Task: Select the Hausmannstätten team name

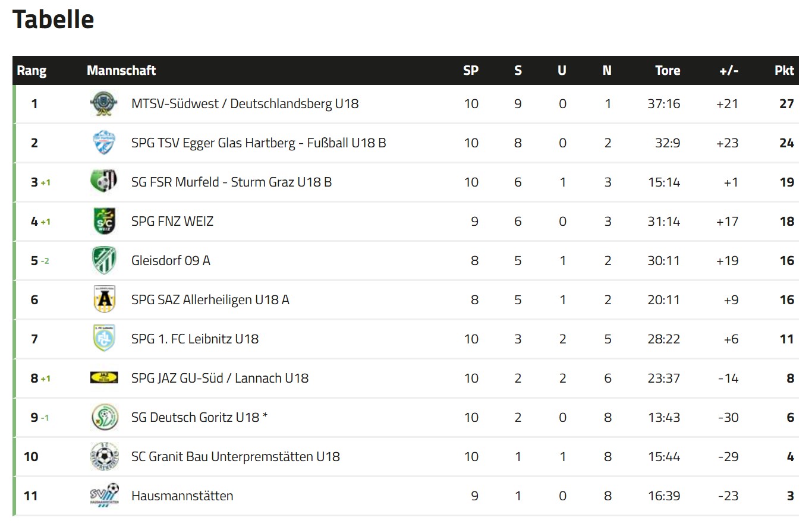Action: (x=182, y=496)
